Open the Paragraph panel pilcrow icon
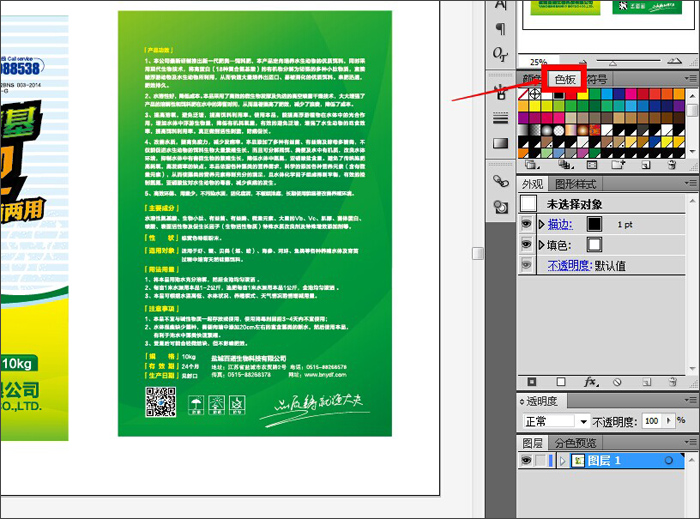 (500, 29)
